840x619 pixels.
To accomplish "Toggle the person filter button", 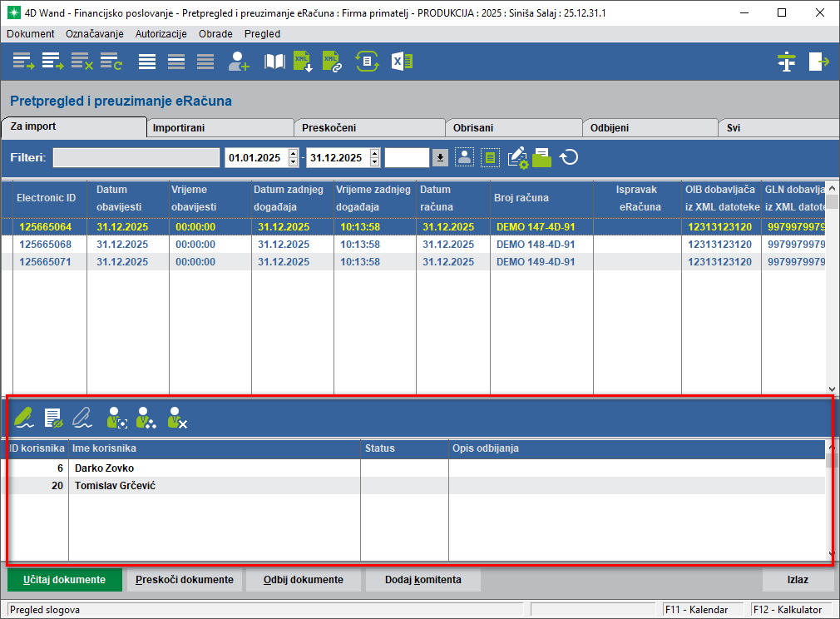I will [464, 157].
